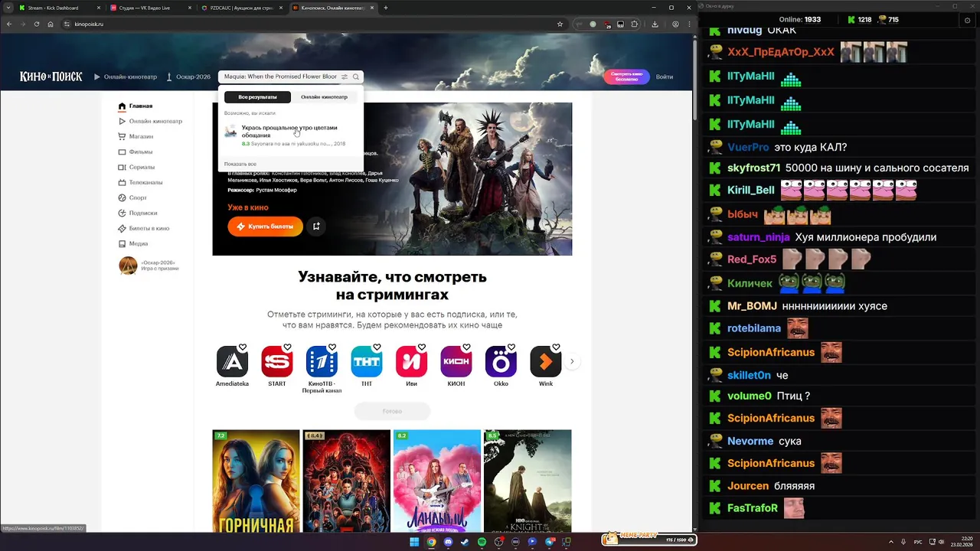The image size is (980, 551).
Task: Bookmark the page with the star icon
Action: point(560,24)
